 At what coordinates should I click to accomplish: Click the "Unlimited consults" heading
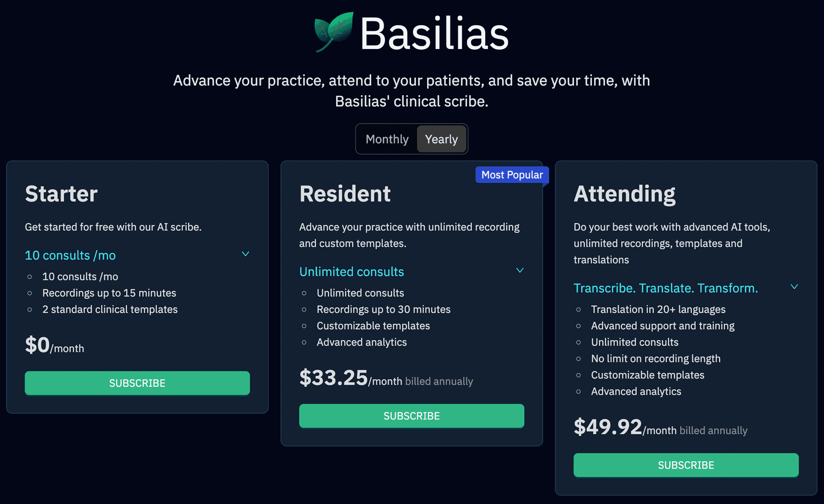(352, 272)
